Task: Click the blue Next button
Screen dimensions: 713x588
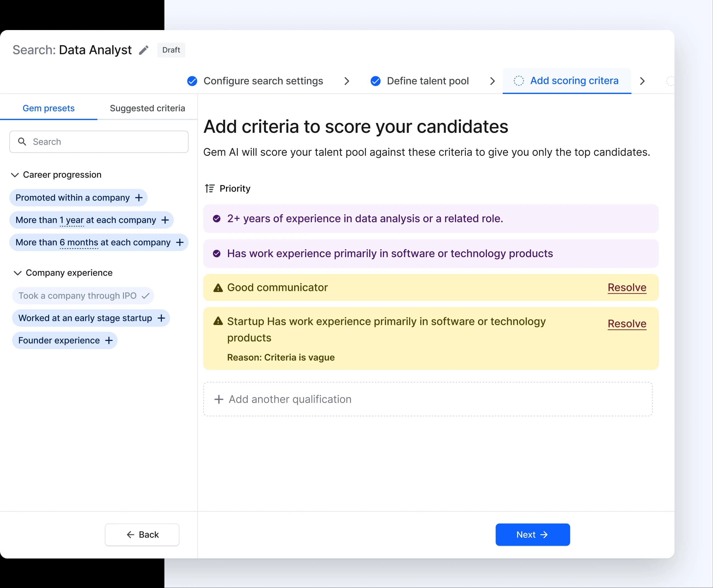Action: 532,534
